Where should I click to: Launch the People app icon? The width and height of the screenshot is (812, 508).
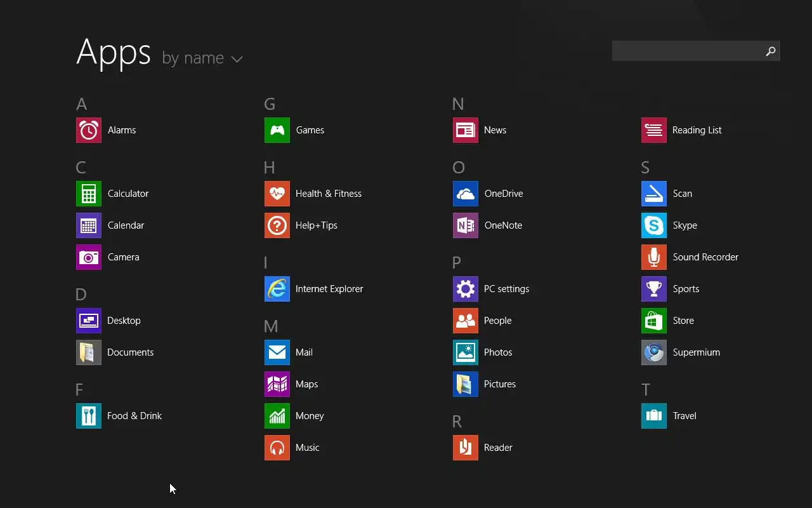(466, 321)
